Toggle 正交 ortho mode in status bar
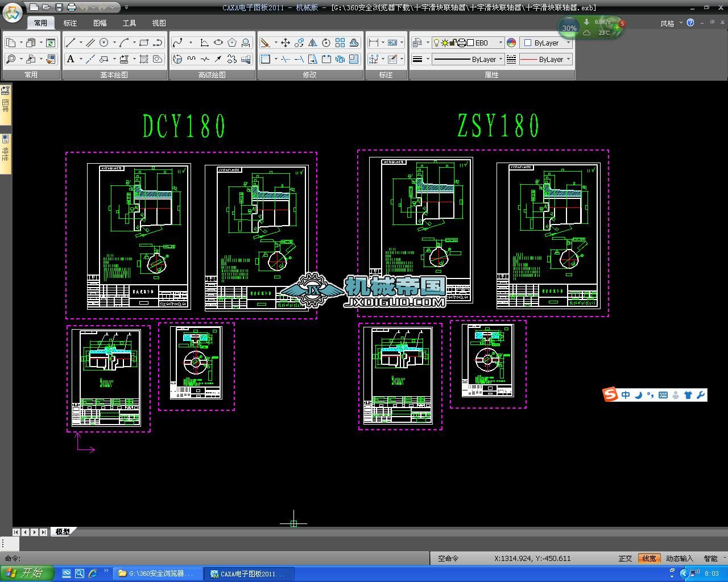The width and height of the screenshot is (728, 582). click(x=625, y=559)
